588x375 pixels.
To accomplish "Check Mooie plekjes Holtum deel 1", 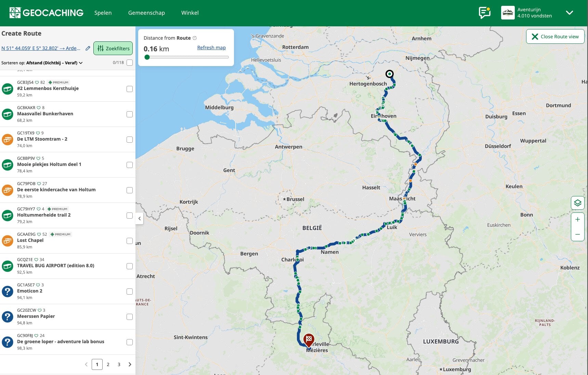I will 130,165.
